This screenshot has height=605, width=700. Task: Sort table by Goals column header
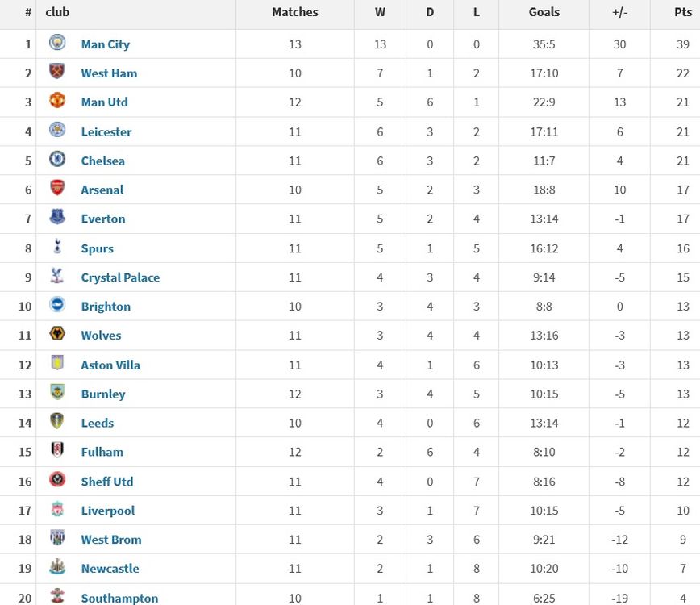(544, 12)
